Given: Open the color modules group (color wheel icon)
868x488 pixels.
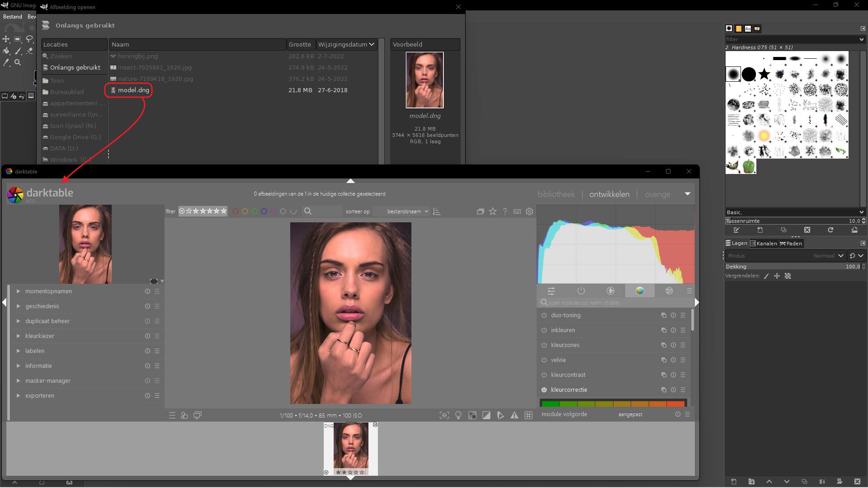Looking at the screenshot, I should (x=640, y=291).
